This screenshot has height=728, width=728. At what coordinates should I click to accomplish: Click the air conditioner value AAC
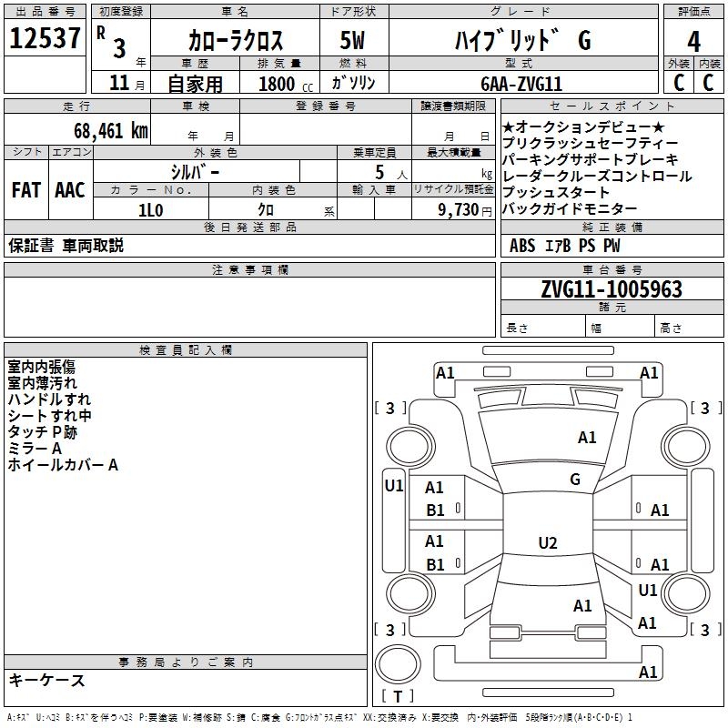coord(70,190)
